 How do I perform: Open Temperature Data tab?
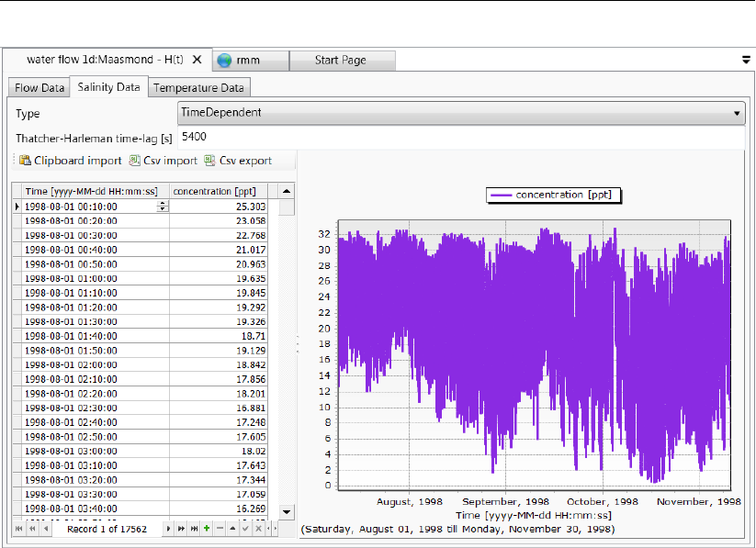(x=198, y=88)
